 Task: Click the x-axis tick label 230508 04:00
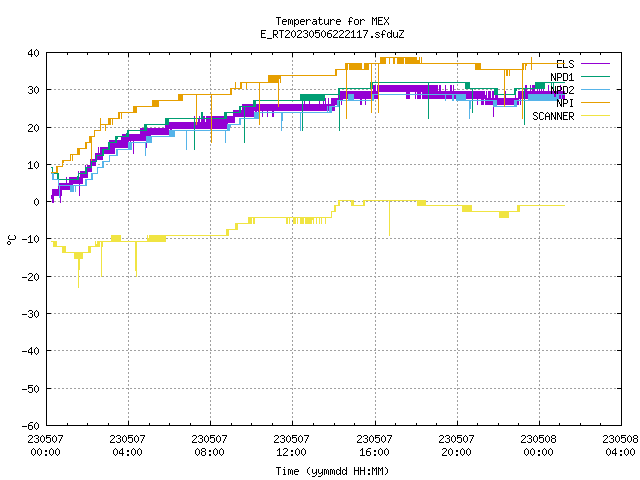620,445
